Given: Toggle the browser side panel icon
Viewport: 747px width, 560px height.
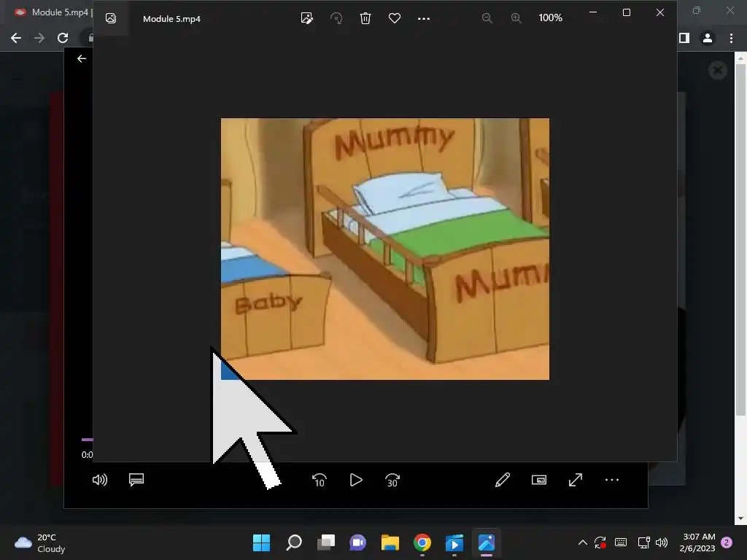Looking at the screenshot, I should [684, 38].
